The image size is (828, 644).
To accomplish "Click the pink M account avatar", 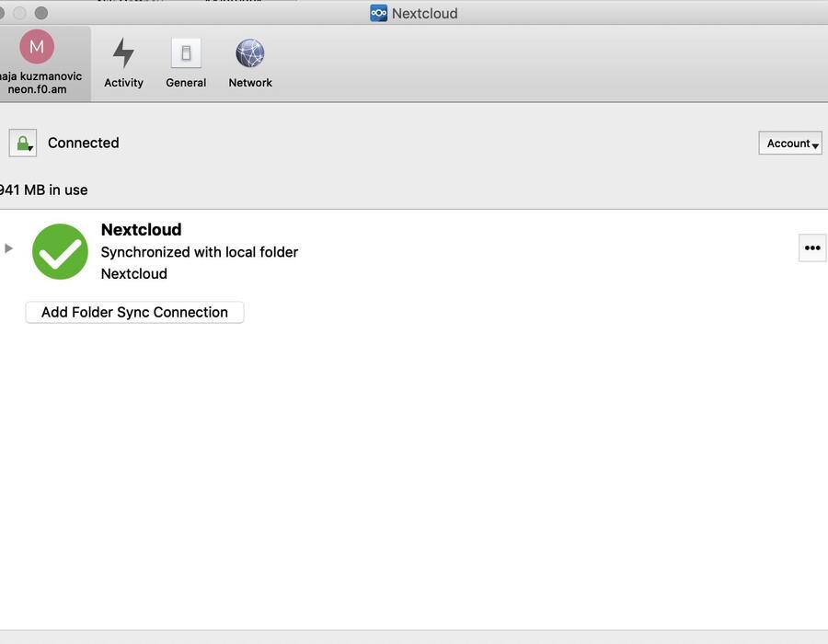I will point(37,46).
